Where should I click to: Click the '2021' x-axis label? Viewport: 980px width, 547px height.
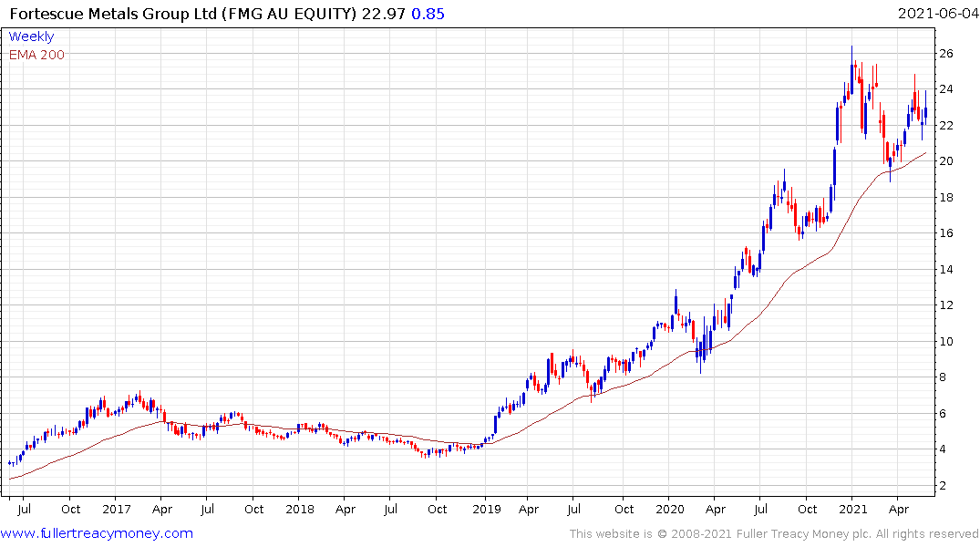coord(853,509)
